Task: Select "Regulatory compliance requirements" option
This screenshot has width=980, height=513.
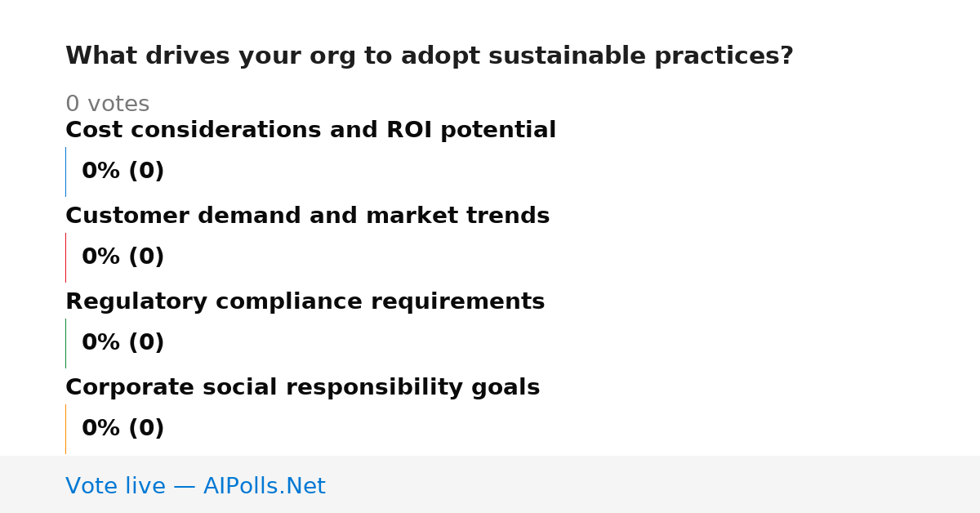Action: (x=305, y=302)
